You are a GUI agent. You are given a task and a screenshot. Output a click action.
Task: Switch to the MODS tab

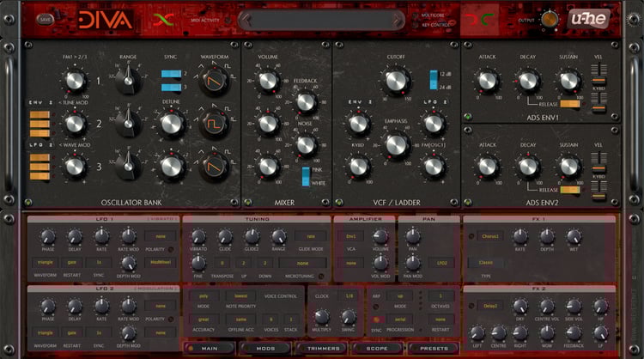[x=265, y=349]
